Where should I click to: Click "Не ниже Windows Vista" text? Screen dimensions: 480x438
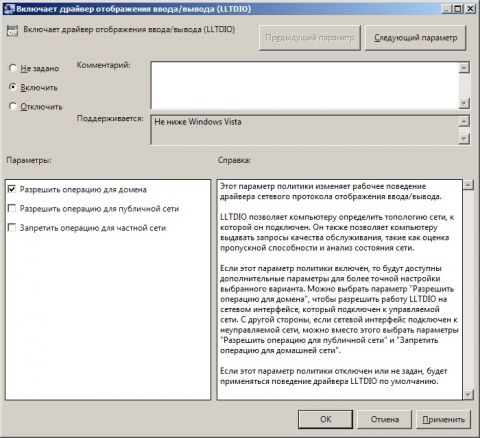[x=198, y=122]
